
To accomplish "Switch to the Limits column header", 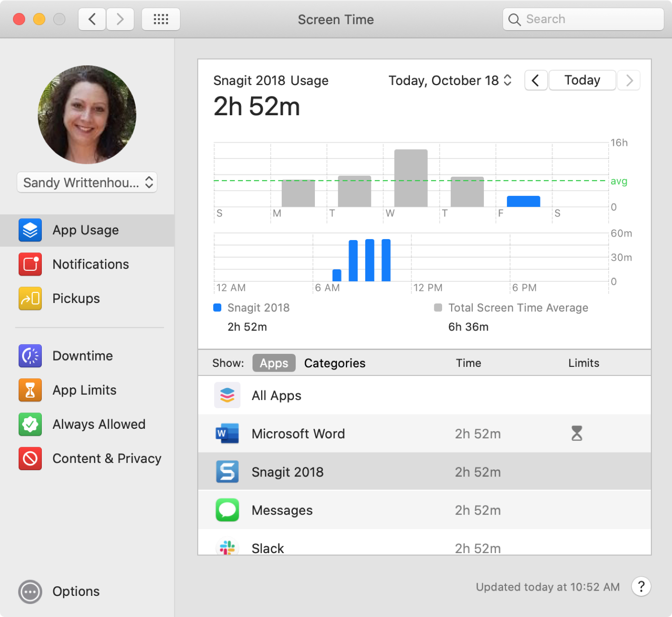I will click(x=583, y=363).
